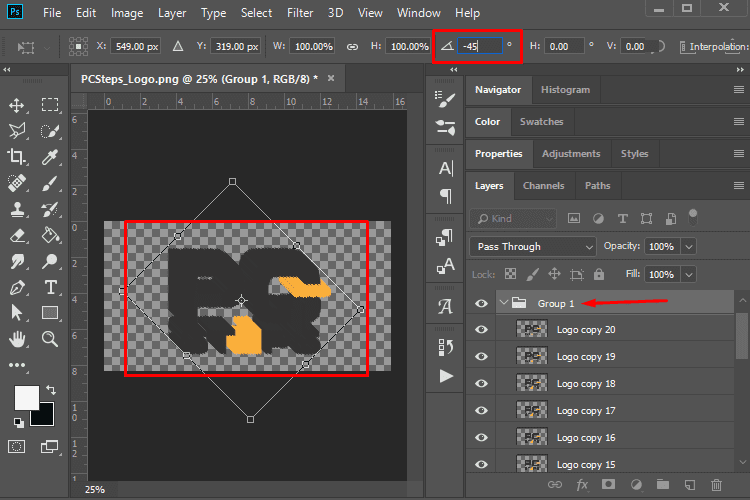
Task: Close the PCSteps_Logo.png document tab
Action: pyautogui.click(x=331, y=78)
